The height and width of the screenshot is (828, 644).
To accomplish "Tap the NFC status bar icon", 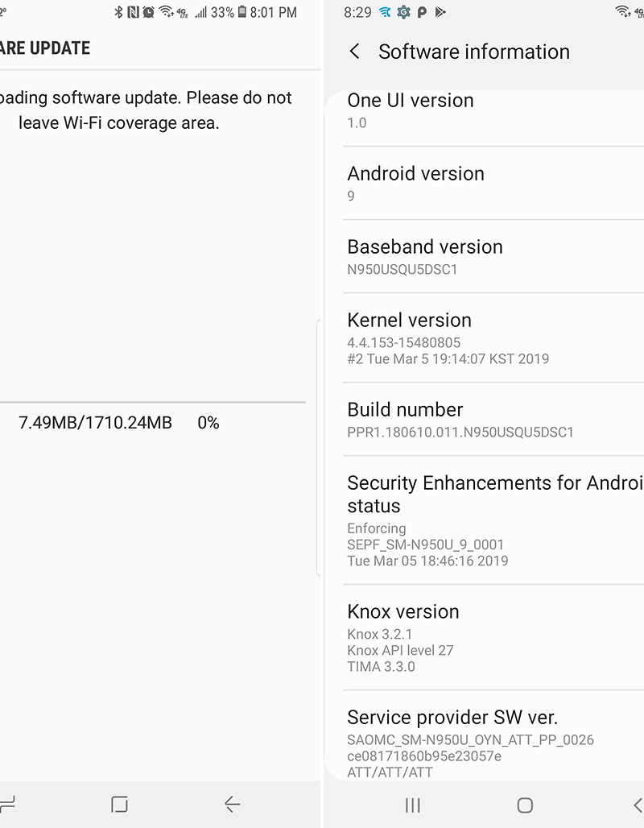I will [133, 12].
